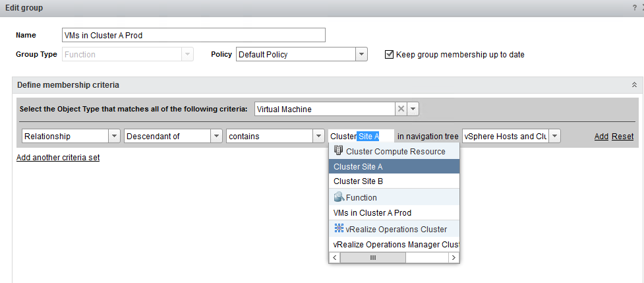Click the Add criteria link
644x283 pixels.
pyautogui.click(x=600, y=137)
